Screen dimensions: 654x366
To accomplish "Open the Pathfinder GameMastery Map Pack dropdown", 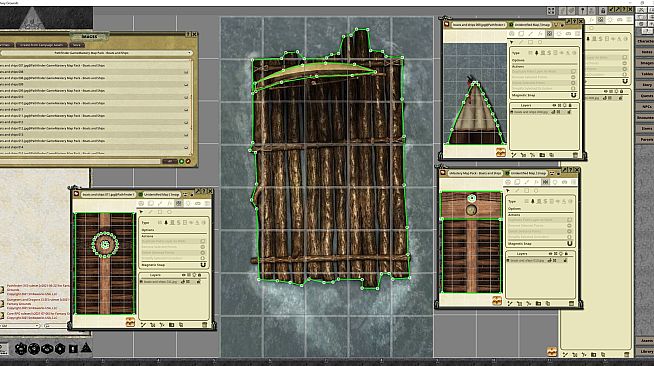I will coord(96,53).
